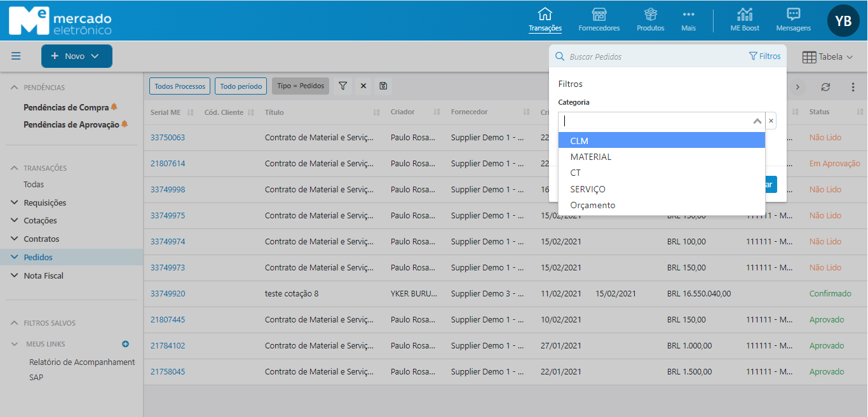Add a new link with plus icon

(125, 344)
